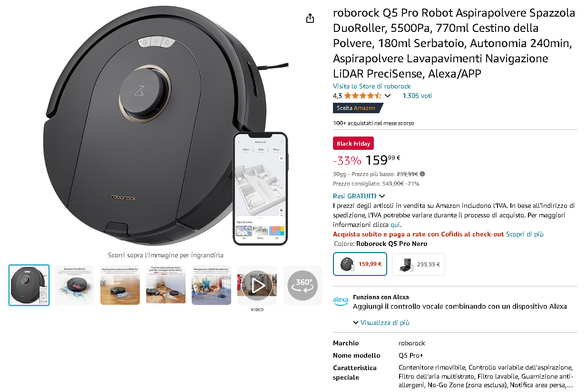The height and width of the screenshot is (392, 586).
Task: Select the Aspirazione estrema 5500 Pa thumbnail
Action: (120, 285)
